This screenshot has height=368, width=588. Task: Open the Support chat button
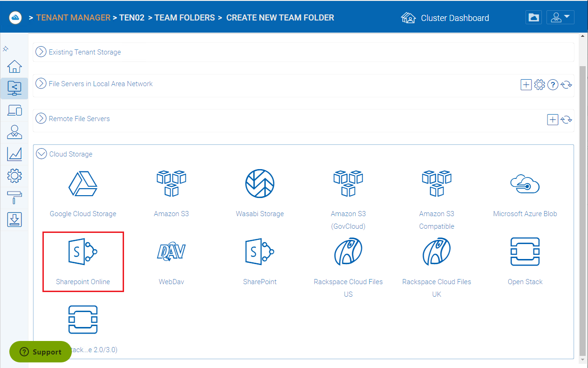point(41,352)
